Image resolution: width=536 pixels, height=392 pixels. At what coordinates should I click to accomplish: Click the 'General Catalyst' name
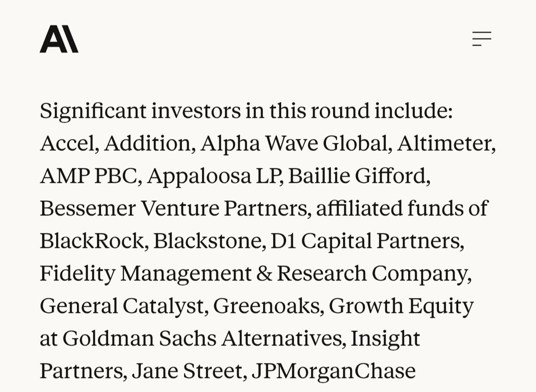(x=123, y=306)
